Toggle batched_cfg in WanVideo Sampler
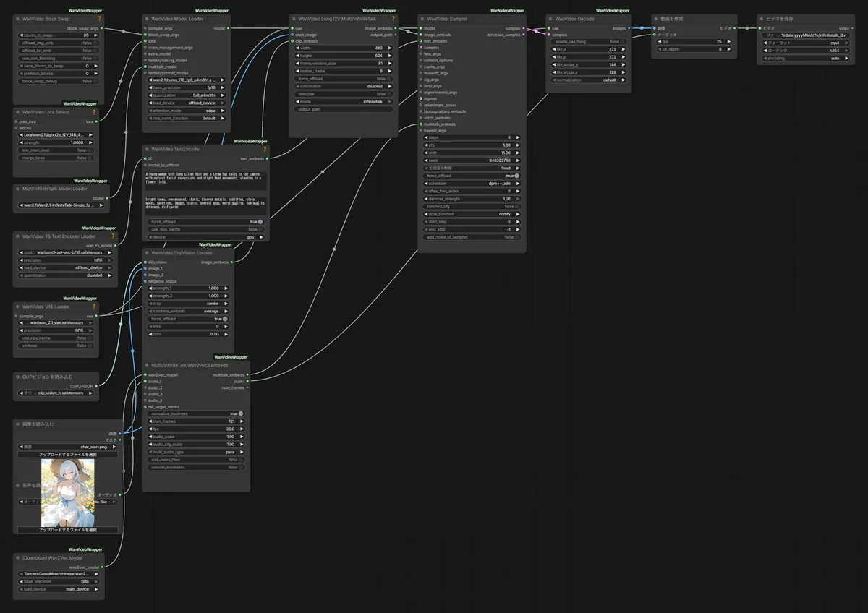The height and width of the screenshot is (613, 868). [x=471, y=206]
